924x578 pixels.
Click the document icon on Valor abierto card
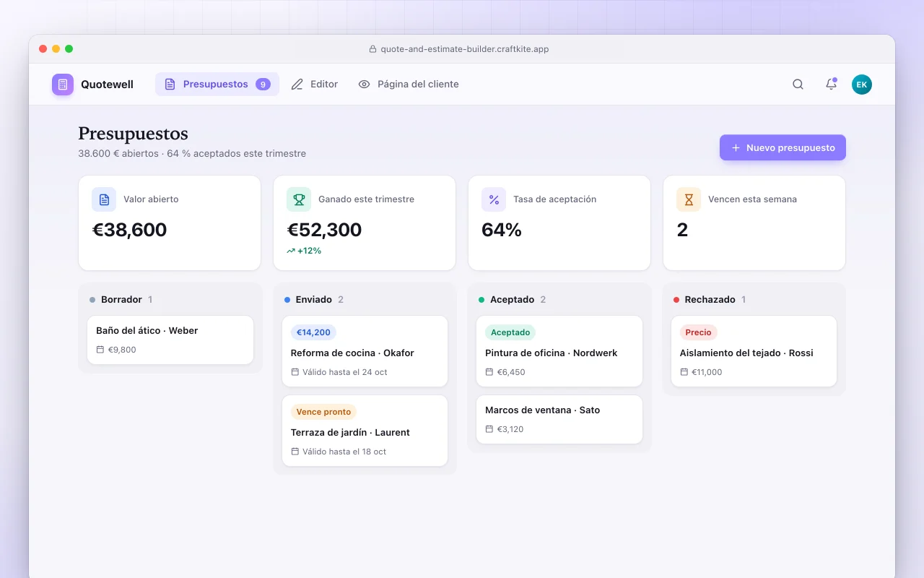tap(104, 199)
